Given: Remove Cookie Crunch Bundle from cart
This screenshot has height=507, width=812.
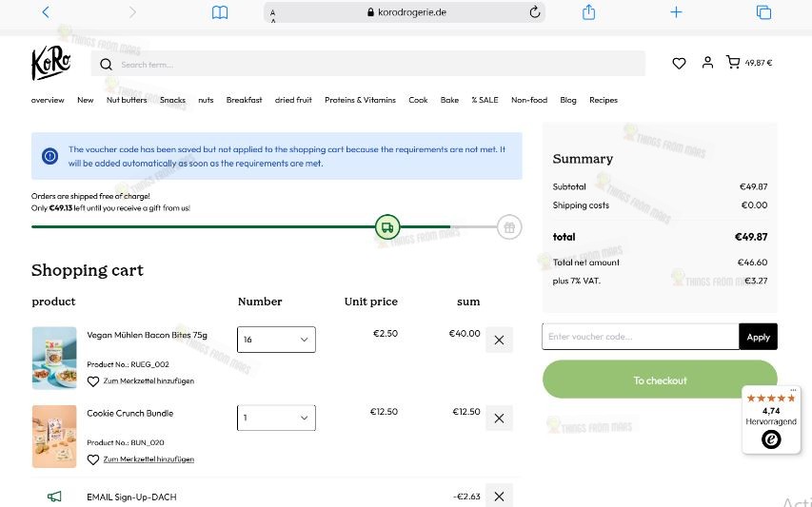Looking at the screenshot, I should pyautogui.click(x=499, y=418).
